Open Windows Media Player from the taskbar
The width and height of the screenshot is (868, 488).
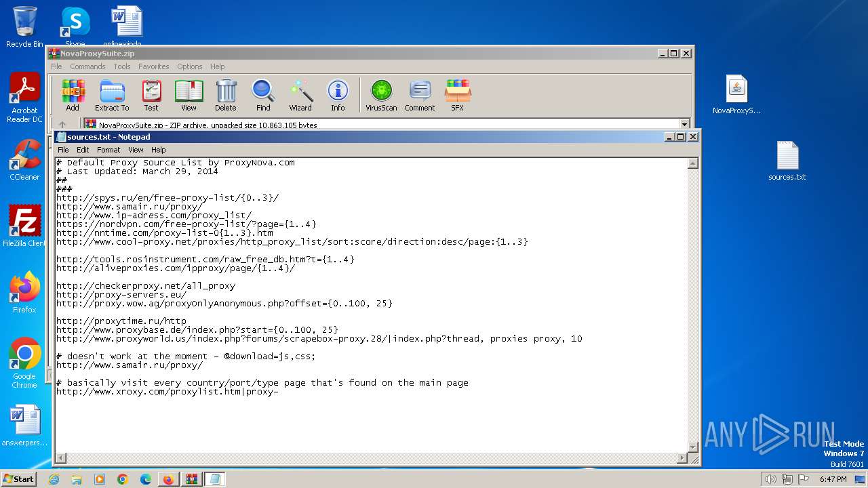coord(100,479)
